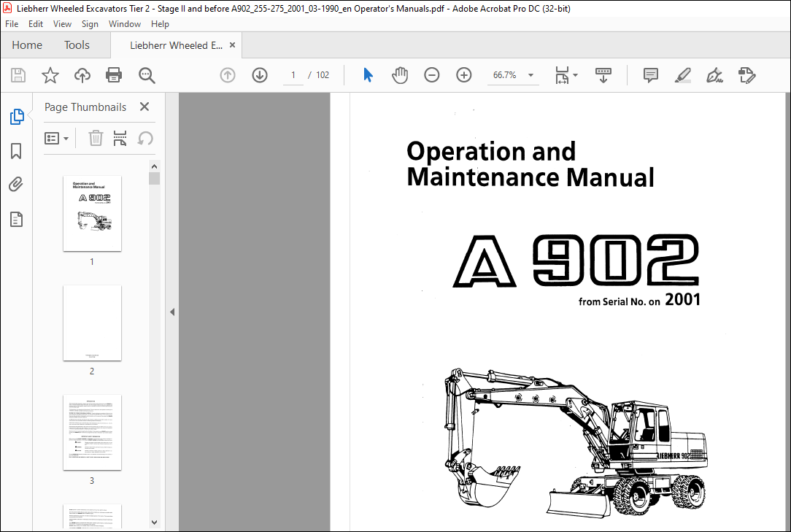Open thumbnail options dropdown menu

click(x=56, y=138)
